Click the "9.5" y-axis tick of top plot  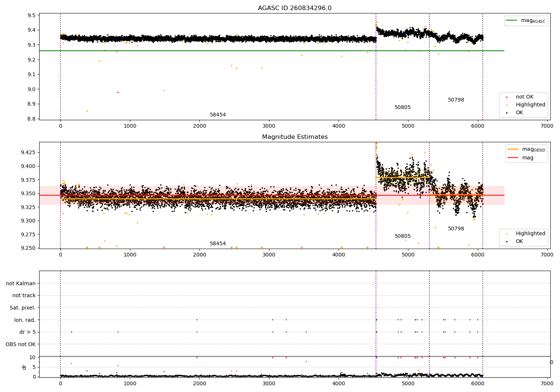[31, 15]
